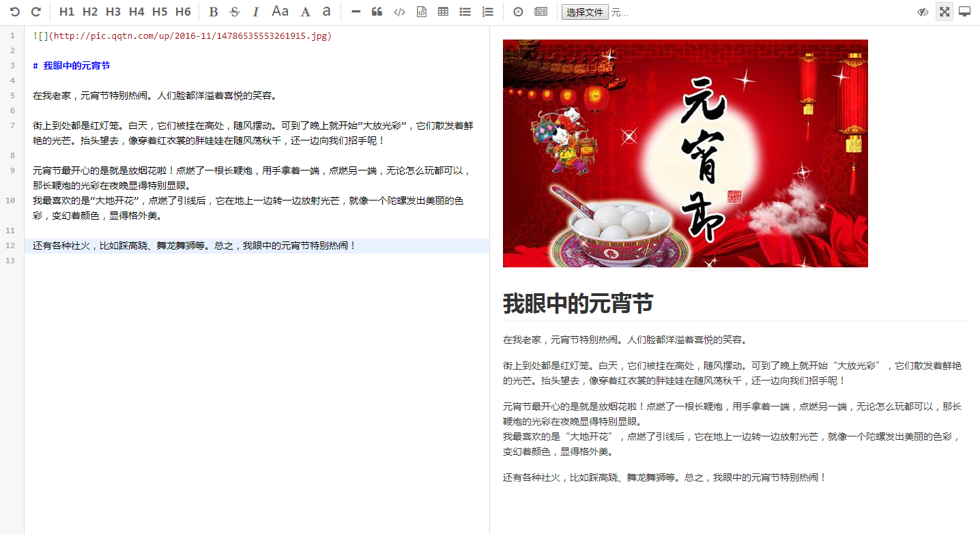The height and width of the screenshot is (534, 980).
Task: Insert inline code
Action: click(399, 12)
